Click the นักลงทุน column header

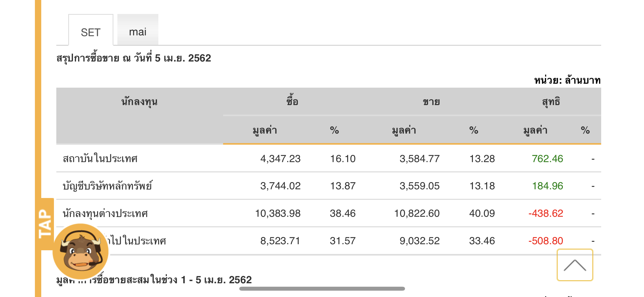tap(139, 102)
